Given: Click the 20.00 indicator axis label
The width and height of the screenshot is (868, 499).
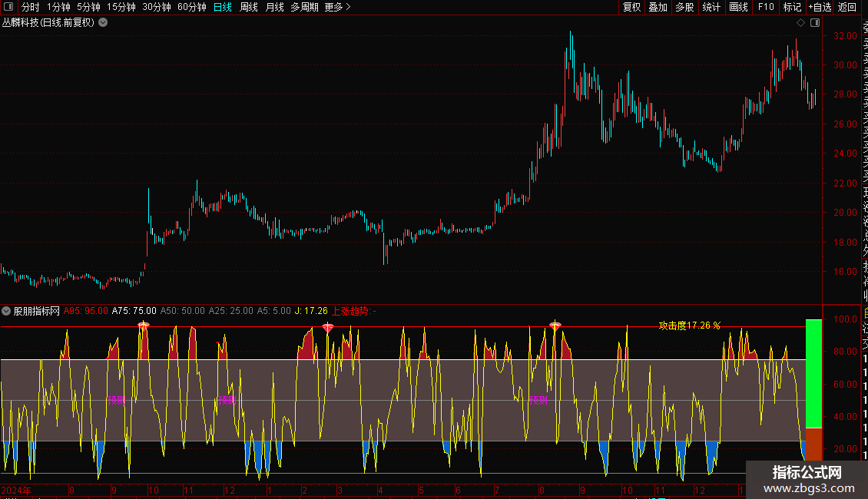Looking at the screenshot, I should coord(845,448).
